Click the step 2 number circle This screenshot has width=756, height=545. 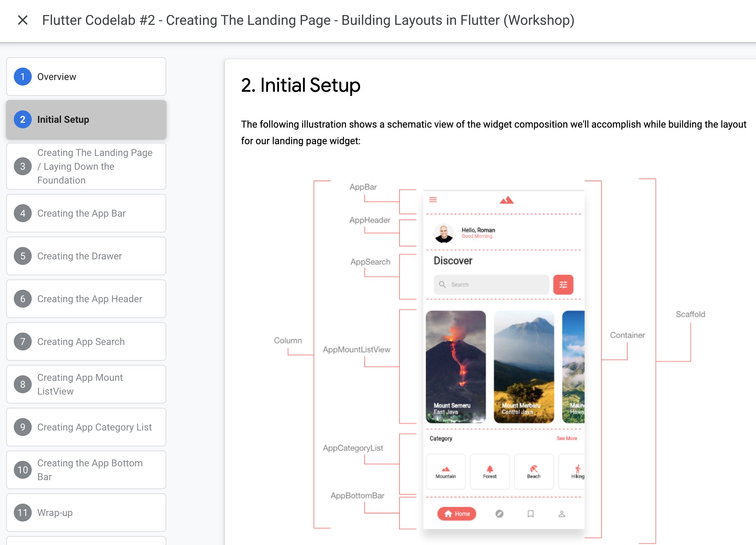pyautogui.click(x=23, y=119)
